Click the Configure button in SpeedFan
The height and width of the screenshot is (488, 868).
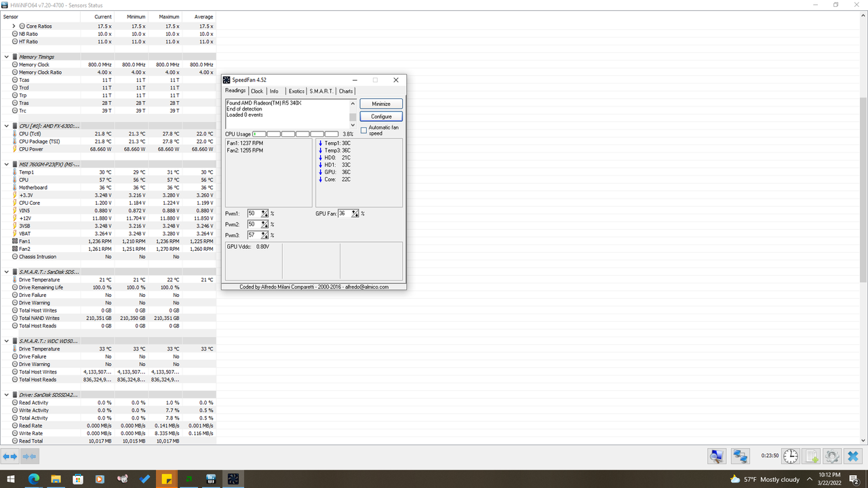pyautogui.click(x=381, y=117)
